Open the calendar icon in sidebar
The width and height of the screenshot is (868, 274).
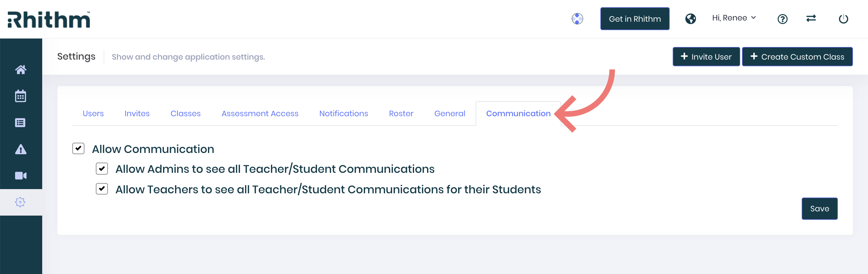click(x=20, y=96)
